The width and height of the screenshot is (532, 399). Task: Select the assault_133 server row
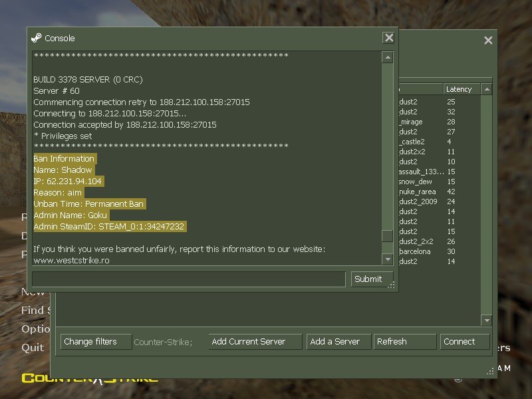click(440, 172)
